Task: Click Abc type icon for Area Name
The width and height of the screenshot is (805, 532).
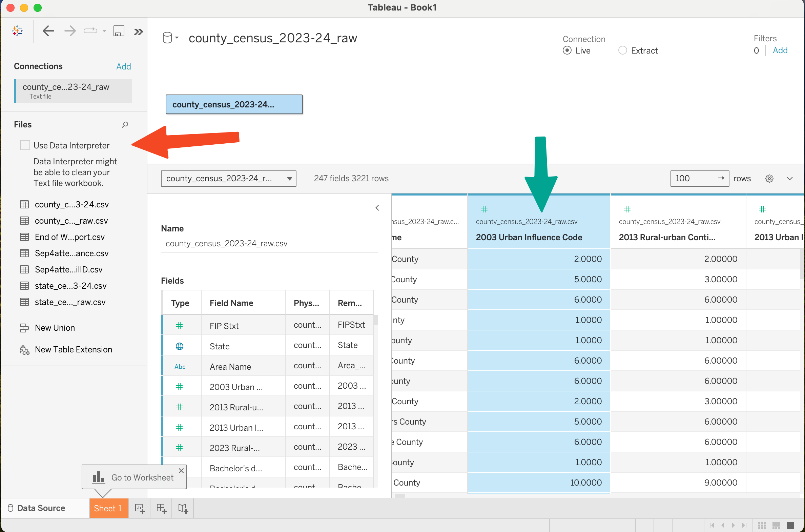Action: [180, 366]
